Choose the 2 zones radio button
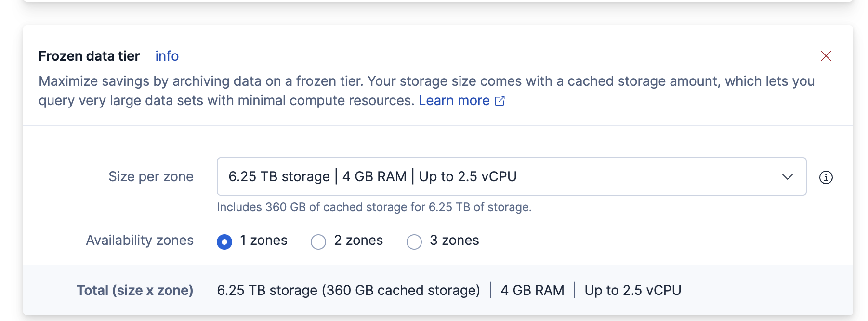Image resolution: width=868 pixels, height=321 pixels. point(318,241)
